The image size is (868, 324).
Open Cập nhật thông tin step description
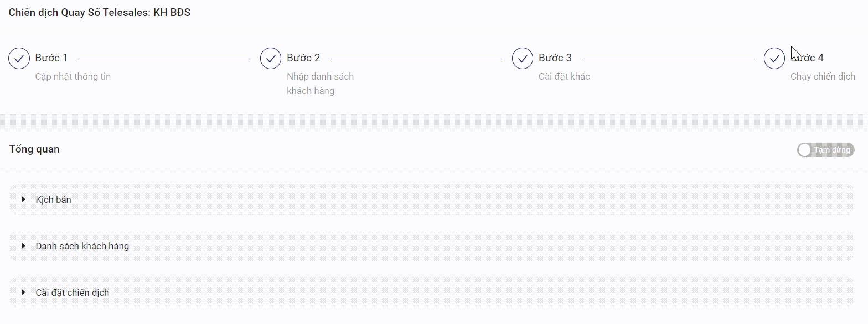point(73,77)
